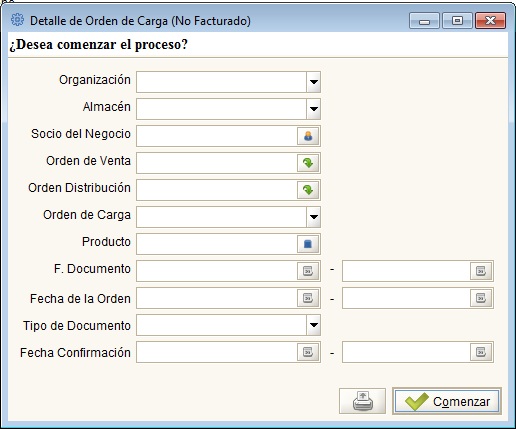Click the Producto blue box lookup icon
The width and height of the screenshot is (516, 429).
pyautogui.click(x=308, y=244)
